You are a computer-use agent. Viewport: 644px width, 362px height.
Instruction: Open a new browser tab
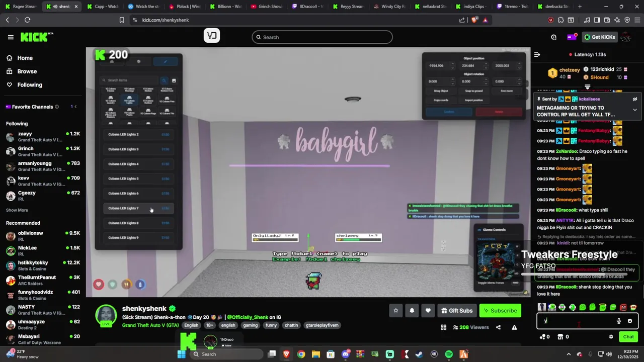[580, 7]
